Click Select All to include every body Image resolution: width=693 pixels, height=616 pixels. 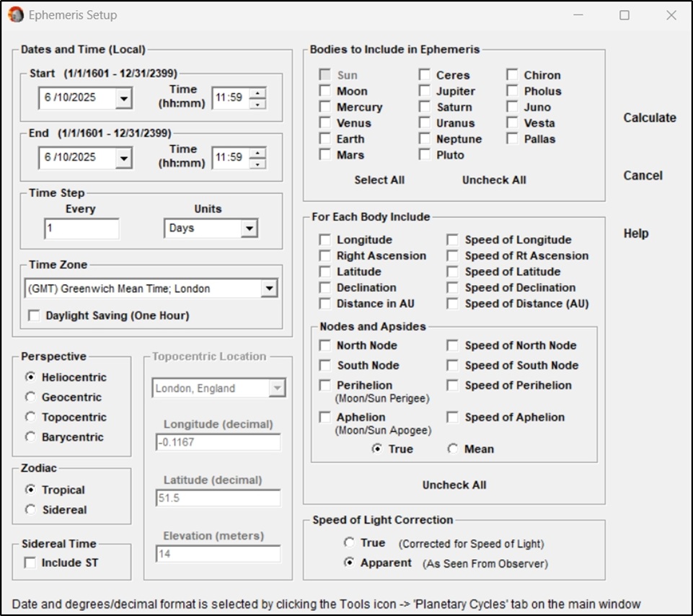[x=379, y=180]
